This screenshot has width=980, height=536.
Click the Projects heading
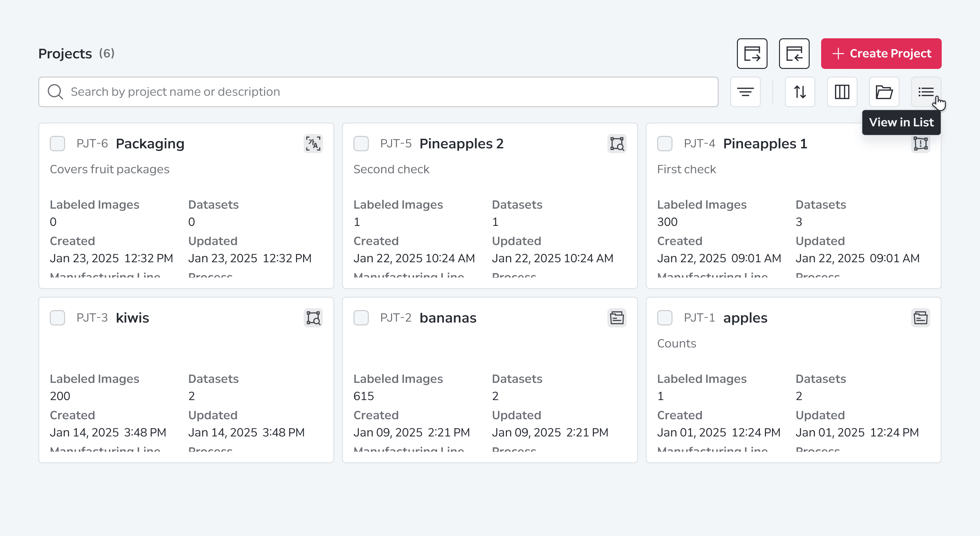pyautogui.click(x=65, y=54)
